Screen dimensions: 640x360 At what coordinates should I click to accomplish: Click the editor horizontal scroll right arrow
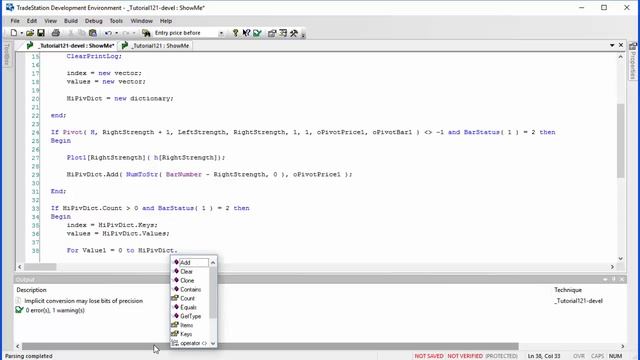coord(612,267)
